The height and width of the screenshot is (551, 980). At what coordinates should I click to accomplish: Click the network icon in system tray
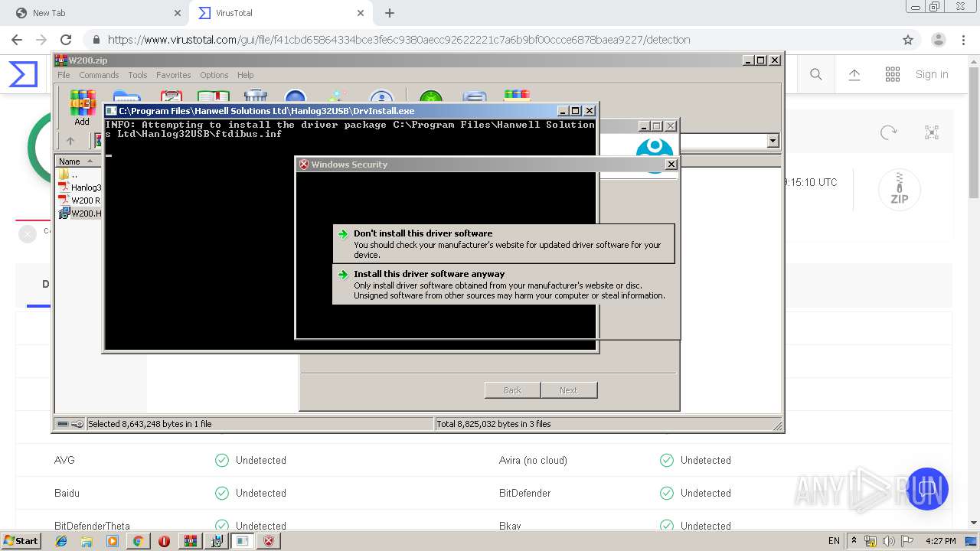point(871,541)
